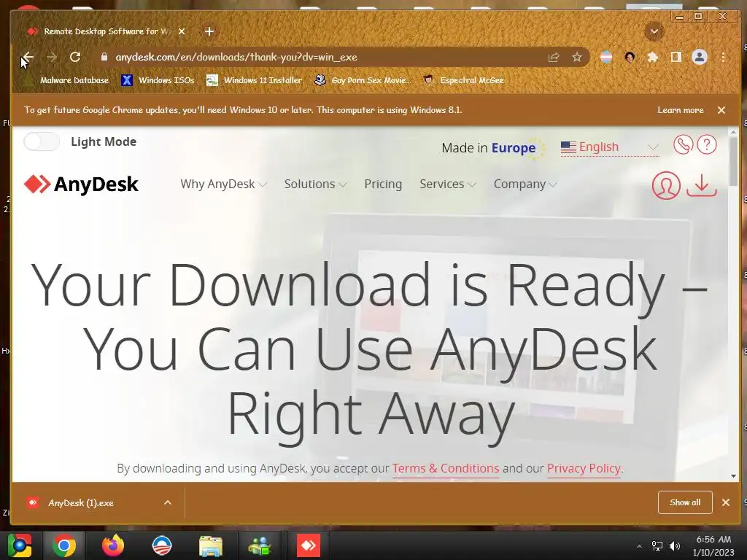
Task: Open the English language dropdown
Action: coord(610,147)
